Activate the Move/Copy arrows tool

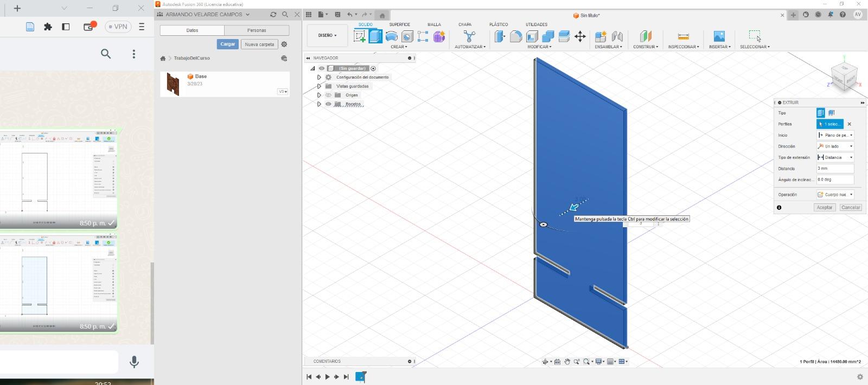pyautogui.click(x=580, y=36)
